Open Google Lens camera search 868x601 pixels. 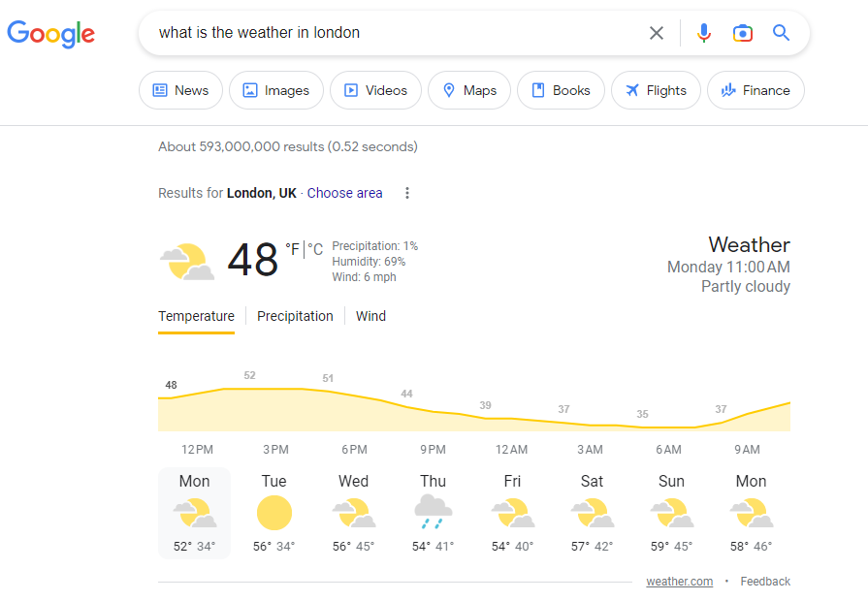coord(743,33)
